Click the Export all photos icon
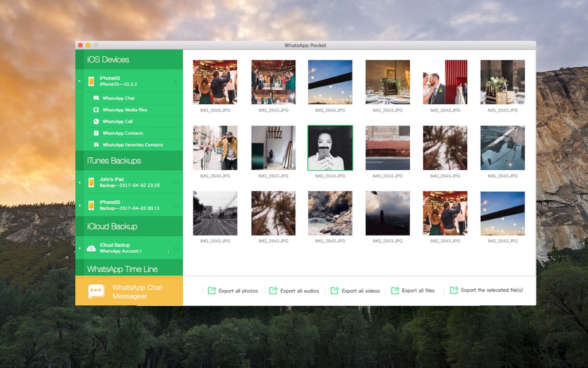Screen dimensions: 588x368 pos(212,290)
